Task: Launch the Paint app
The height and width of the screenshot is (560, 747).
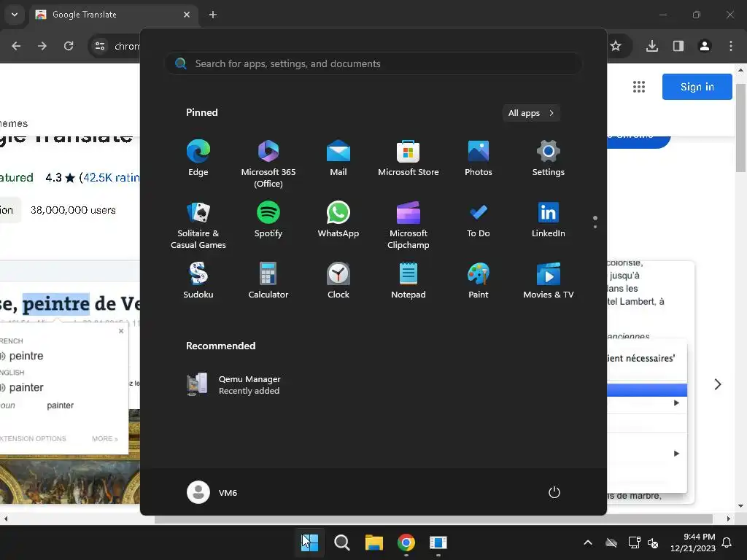Action: click(479, 281)
